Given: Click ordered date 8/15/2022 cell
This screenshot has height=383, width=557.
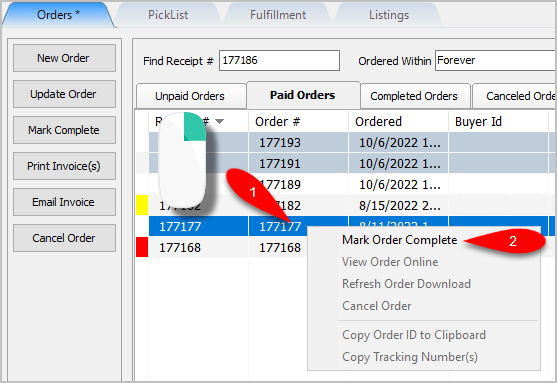Looking at the screenshot, I should [x=398, y=205].
